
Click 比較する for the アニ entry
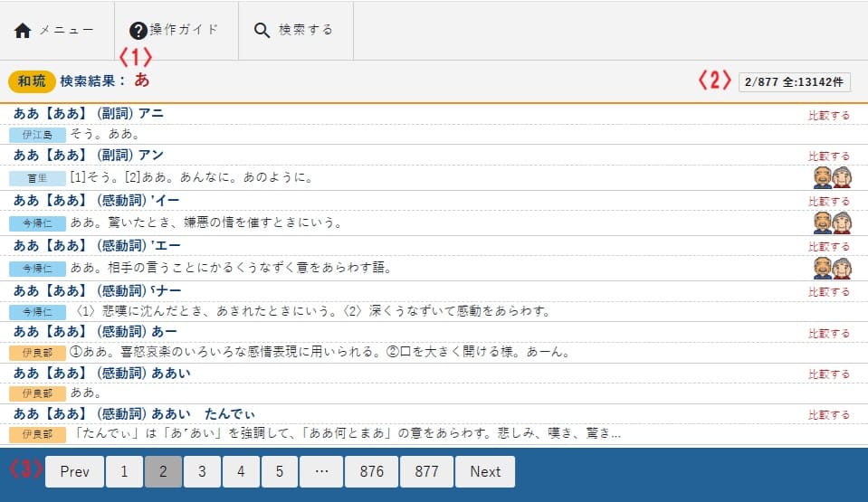[829, 115]
